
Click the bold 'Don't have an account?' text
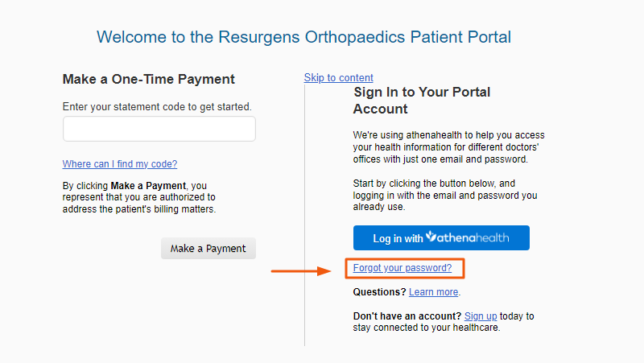407,316
